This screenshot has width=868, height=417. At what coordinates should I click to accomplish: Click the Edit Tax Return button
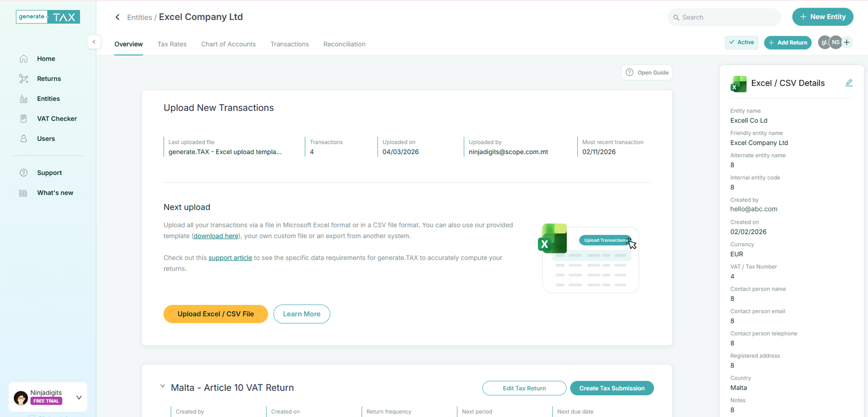[524, 388]
